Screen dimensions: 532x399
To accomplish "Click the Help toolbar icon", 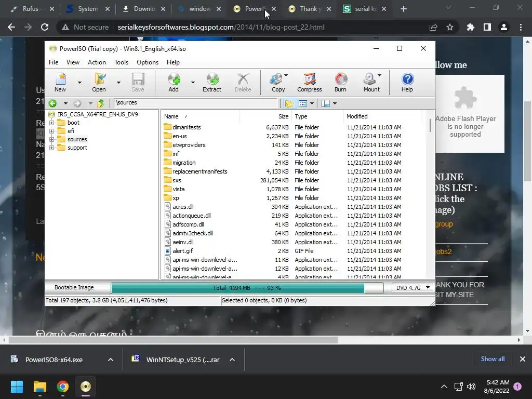I will click(407, 82).
